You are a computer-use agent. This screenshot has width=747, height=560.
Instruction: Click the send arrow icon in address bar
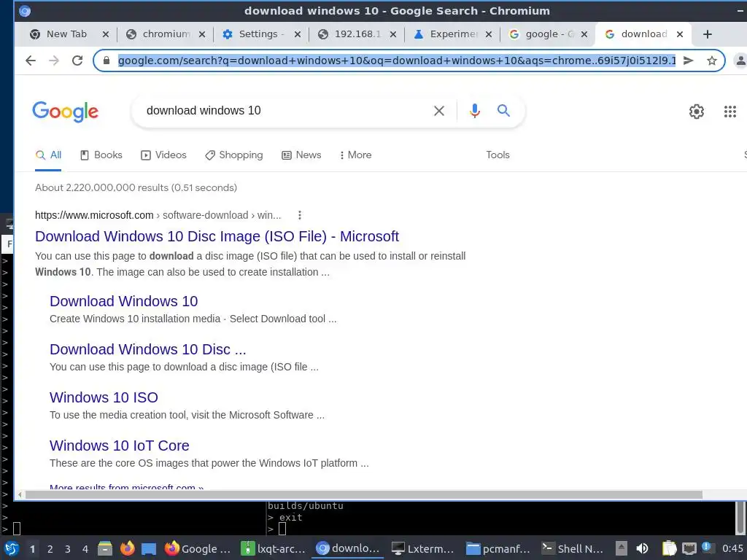tap(689, 61)
